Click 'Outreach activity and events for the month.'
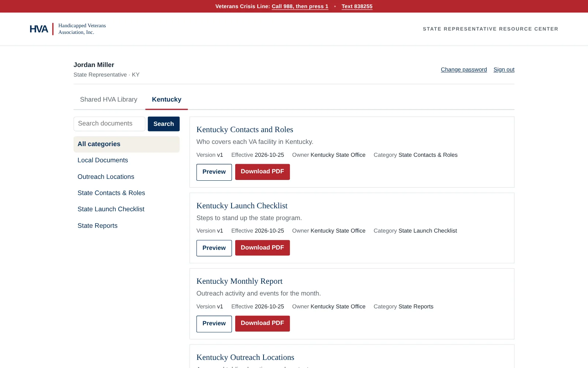Viewport: 588px width, 368px height. pyautogui.click(x=258, y=293)
